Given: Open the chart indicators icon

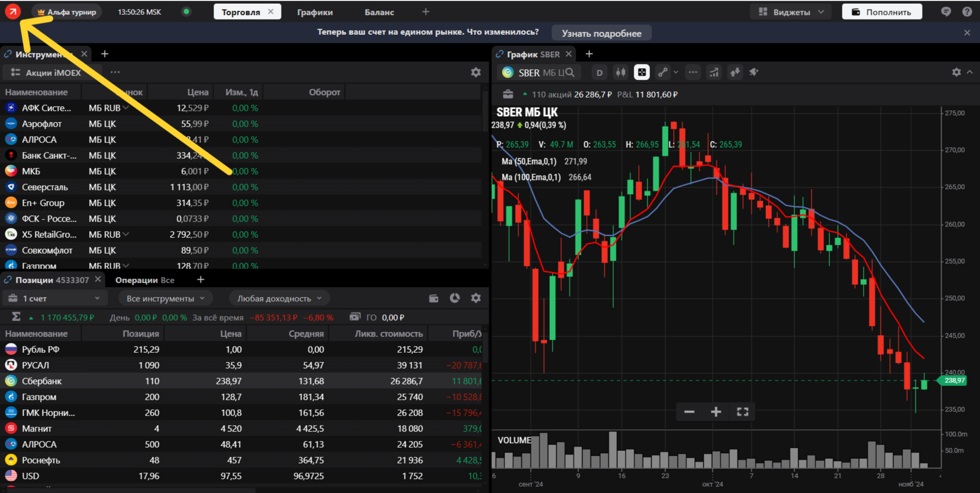Looking at the screenshot, I should [x=714, y=72].
